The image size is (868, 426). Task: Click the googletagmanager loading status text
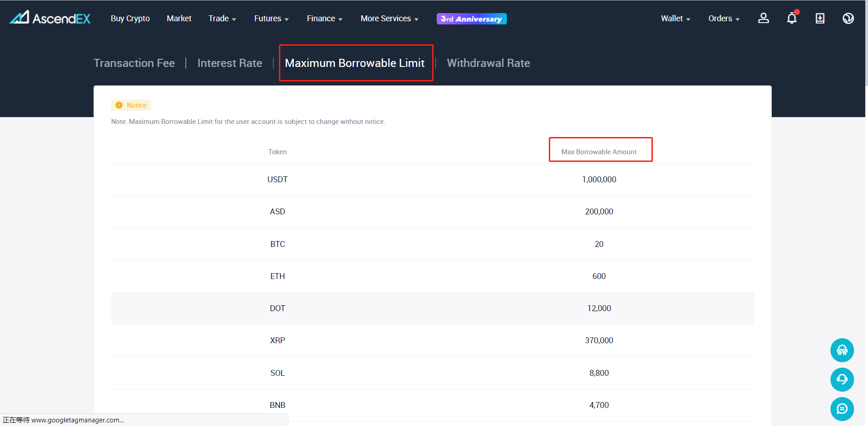[x=63, y=420]
